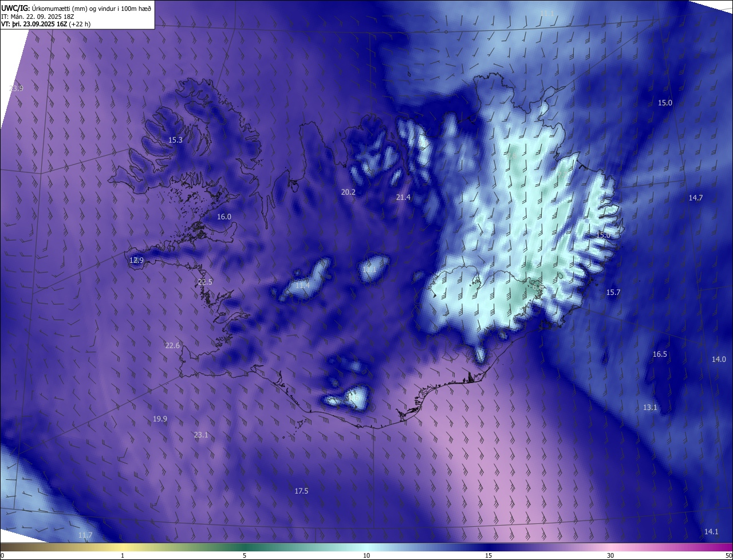Click the UWC/IG title text in the header

pos(15,8)
